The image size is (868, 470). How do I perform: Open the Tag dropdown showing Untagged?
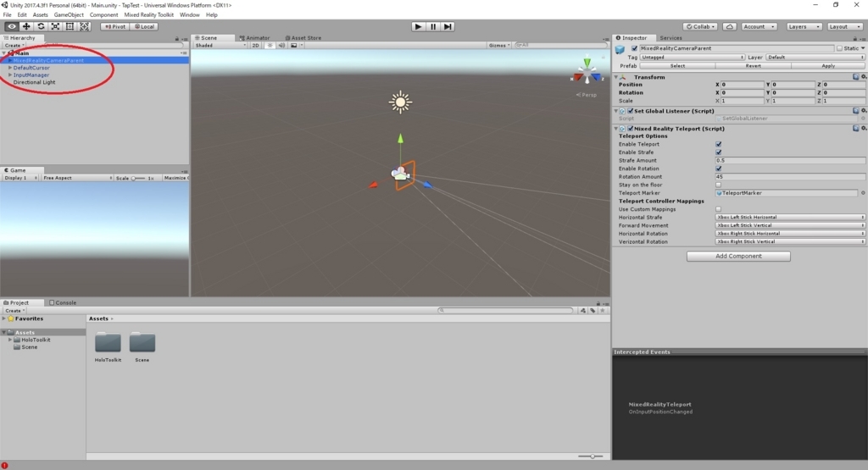click(692, 57)
